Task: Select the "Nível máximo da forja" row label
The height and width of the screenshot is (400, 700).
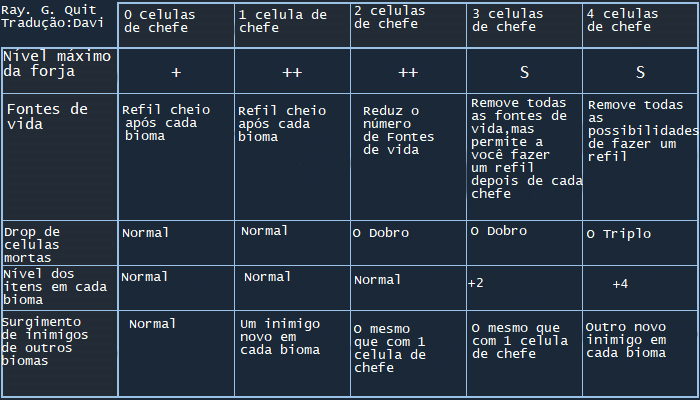Action: tap(58, 64)
